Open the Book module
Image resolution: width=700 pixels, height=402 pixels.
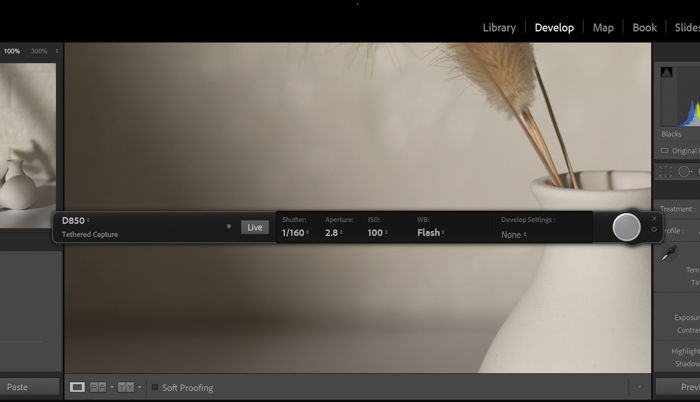click(644, 28)
